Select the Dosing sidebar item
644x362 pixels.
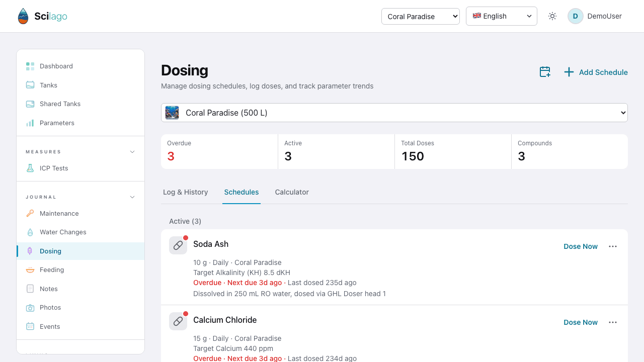click(x=80, y=251)
